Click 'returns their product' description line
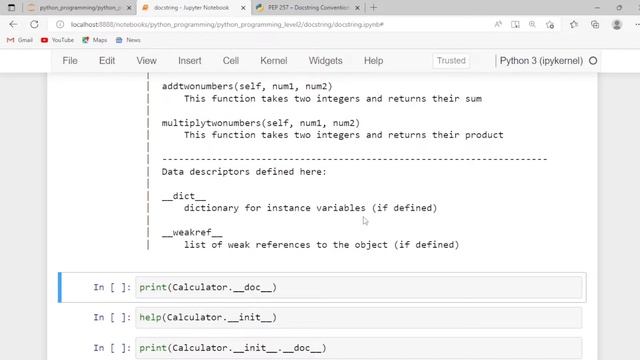Viewport: 640px width, 360px height. pyautogui.click(x=343, y=135)
